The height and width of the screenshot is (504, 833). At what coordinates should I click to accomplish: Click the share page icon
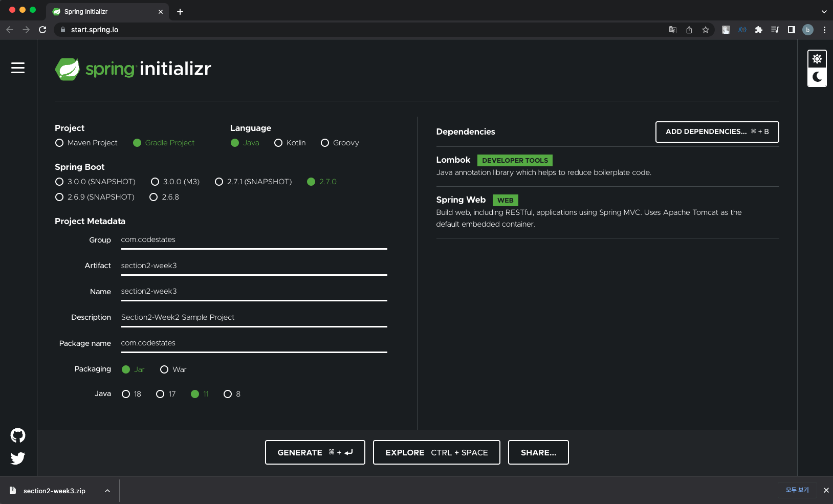click(689, 30)
